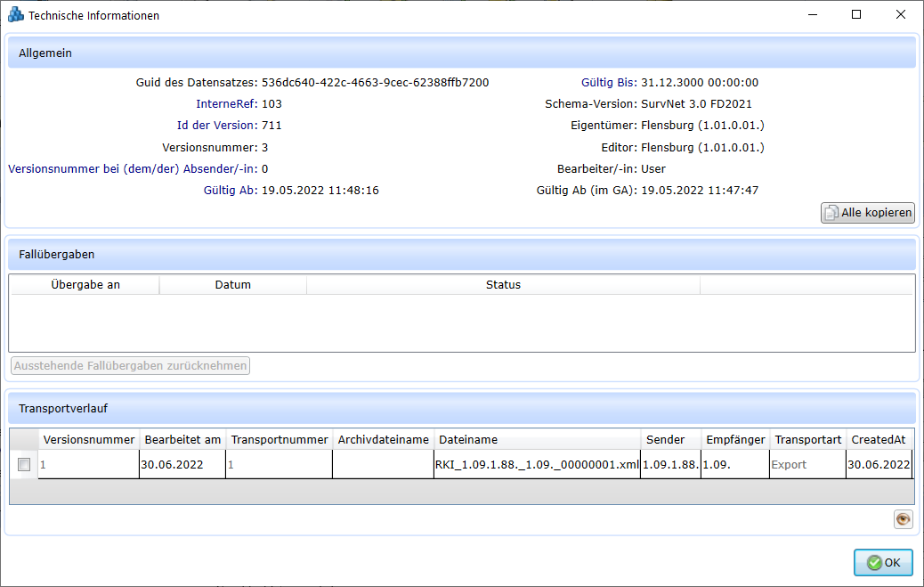Tick the checkbox in the first transport row

click(x=24, y=464)
